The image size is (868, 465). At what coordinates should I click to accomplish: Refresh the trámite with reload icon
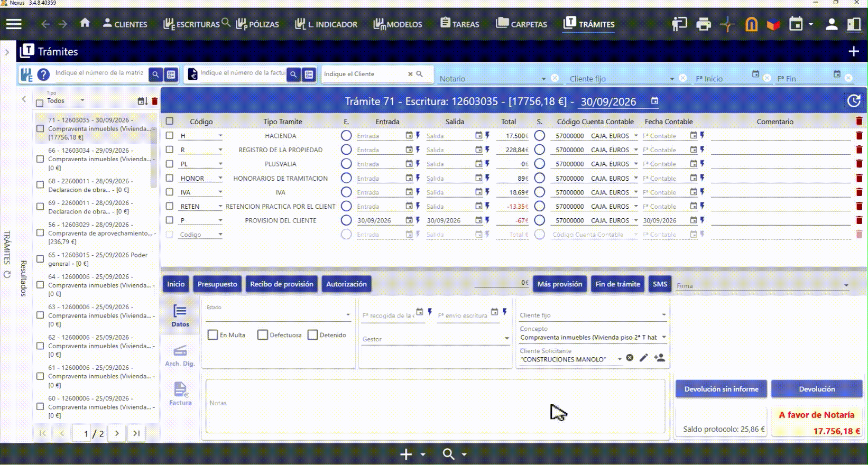pyautogui.click(x=854, y=101)
